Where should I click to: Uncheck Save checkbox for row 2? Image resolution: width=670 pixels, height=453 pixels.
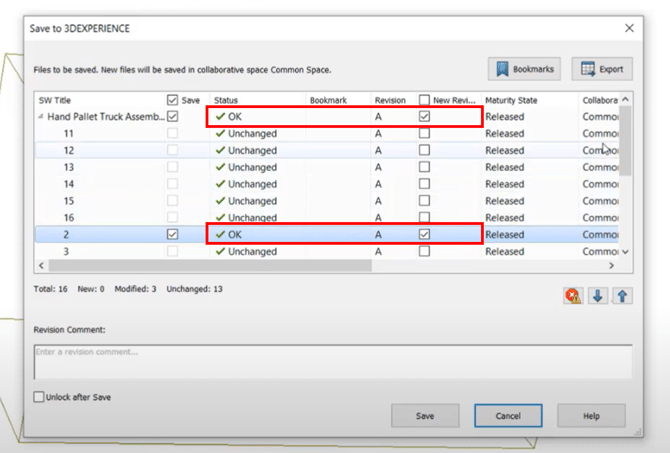[x=173, y=234]
